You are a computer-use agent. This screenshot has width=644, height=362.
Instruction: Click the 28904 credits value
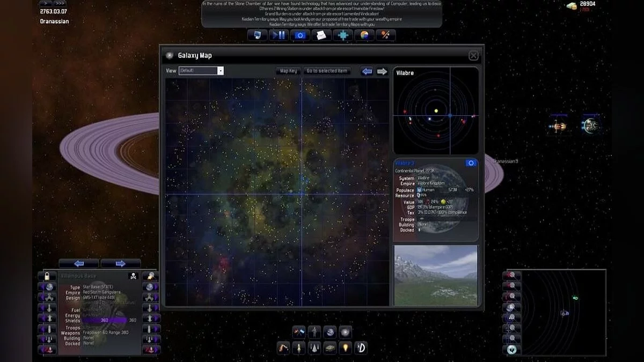coord(589,4)
